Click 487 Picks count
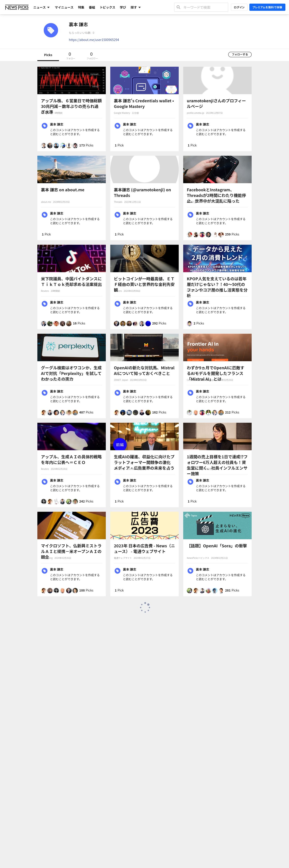The width and height of the screenshot is (289, 868). [86, 412]
